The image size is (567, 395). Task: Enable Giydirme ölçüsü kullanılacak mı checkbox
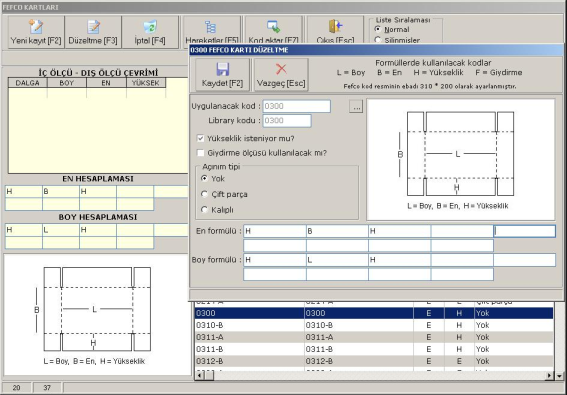200,153
